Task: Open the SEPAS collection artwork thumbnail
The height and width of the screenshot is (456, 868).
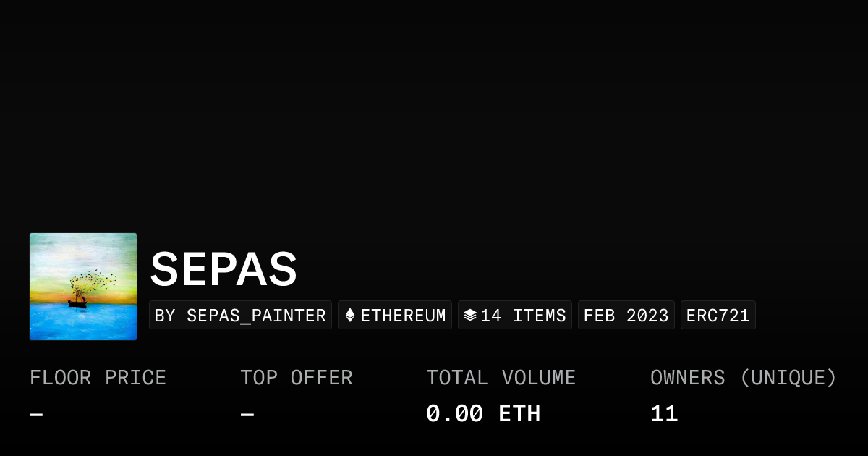Action: [x=83, y=287]
